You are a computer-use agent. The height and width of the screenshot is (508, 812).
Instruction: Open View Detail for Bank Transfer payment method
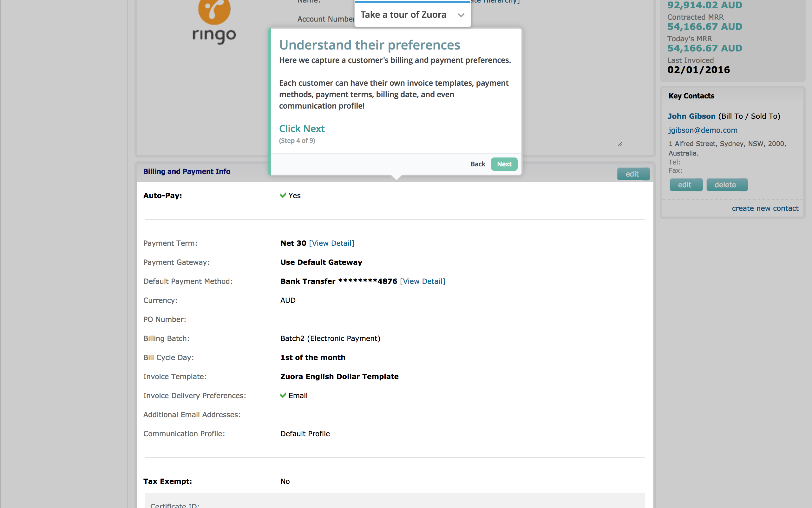pos(422,281)
